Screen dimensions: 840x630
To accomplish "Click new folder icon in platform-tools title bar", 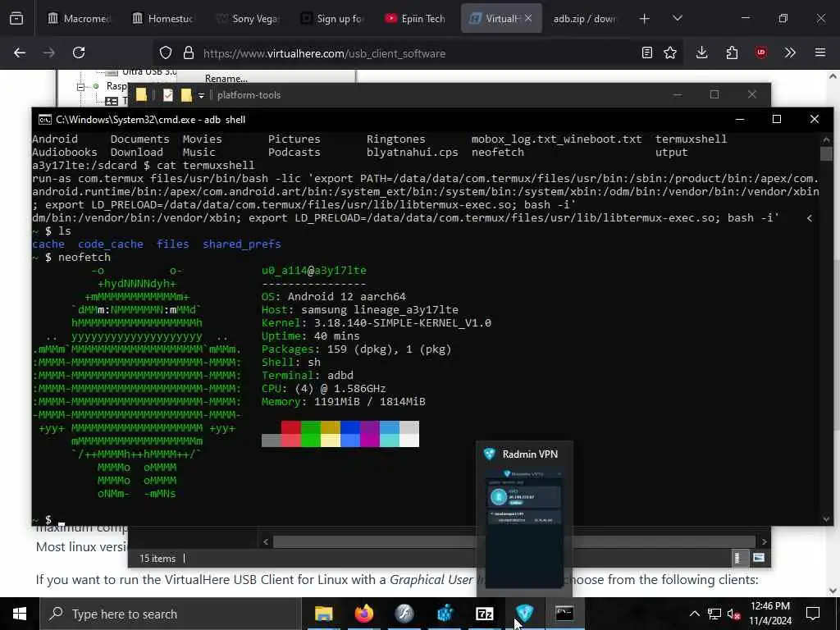I will (x=186, y=95).
